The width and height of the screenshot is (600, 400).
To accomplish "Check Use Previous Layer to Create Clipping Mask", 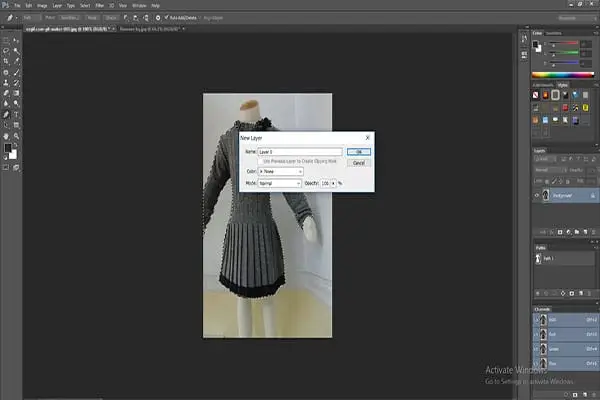I will click(x=261, y=162).
